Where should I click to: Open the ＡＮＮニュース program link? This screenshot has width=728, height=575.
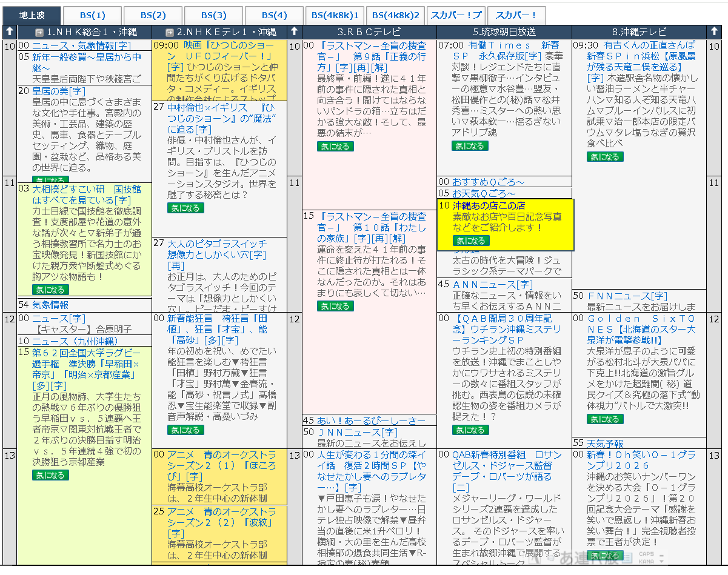pos(484,284)
